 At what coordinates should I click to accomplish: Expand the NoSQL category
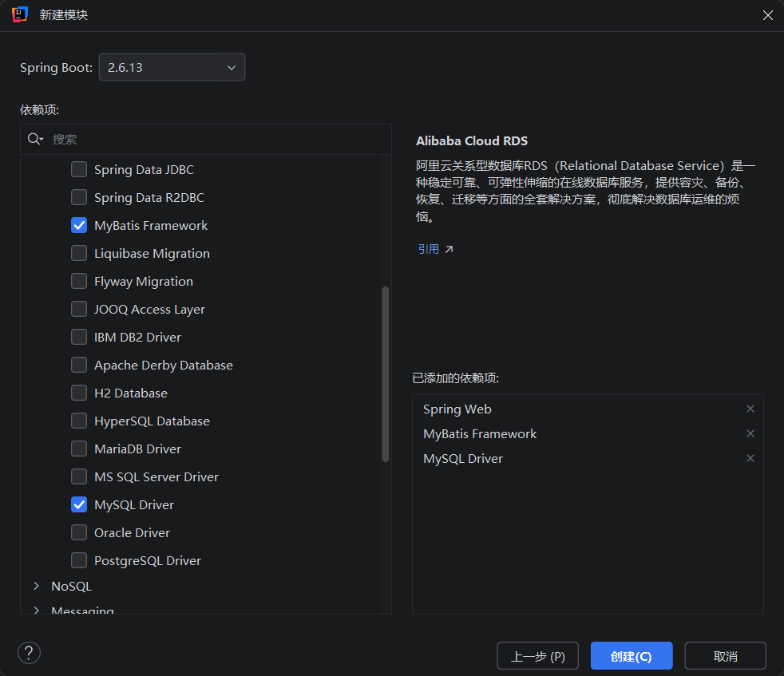36,586
